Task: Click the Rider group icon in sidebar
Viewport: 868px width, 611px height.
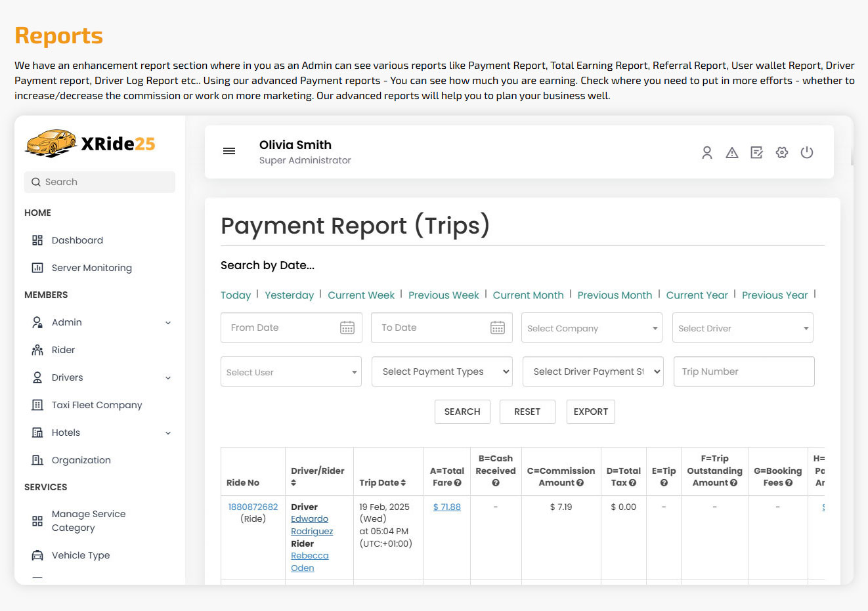Action: click(37, 350)
